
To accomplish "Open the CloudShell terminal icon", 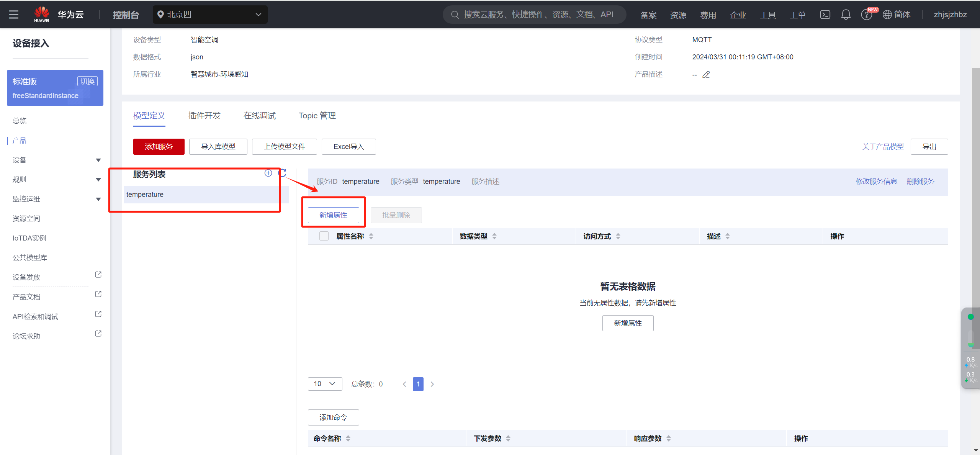I will coord(825,15).
